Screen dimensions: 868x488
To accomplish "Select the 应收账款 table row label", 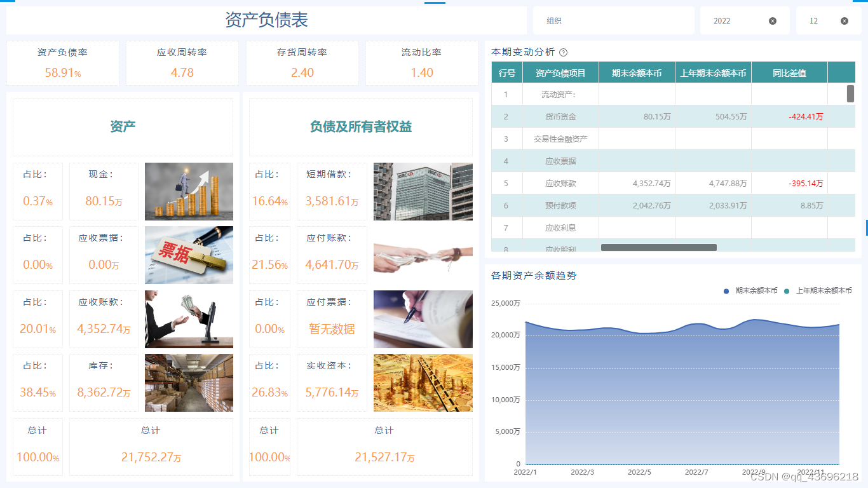I will 560,183.
